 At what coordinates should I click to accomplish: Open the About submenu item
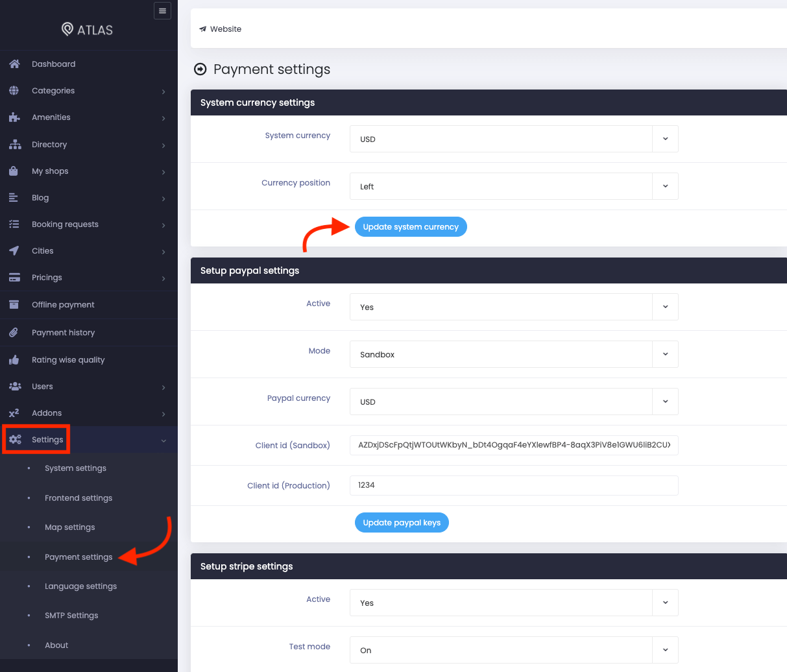pyautogui.click(x=56, y=645)
